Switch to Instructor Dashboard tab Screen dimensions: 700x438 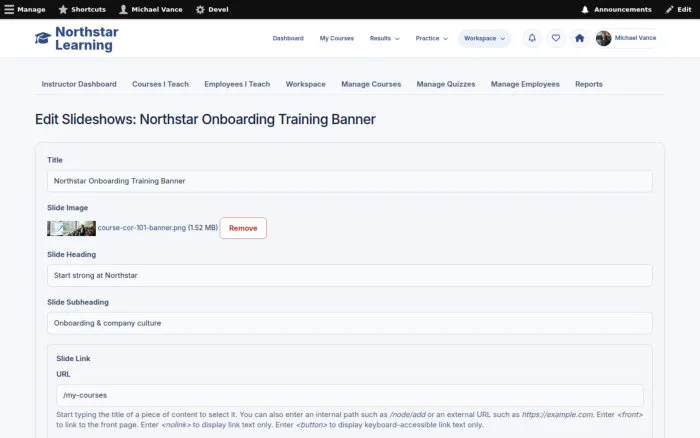[79, 84]
